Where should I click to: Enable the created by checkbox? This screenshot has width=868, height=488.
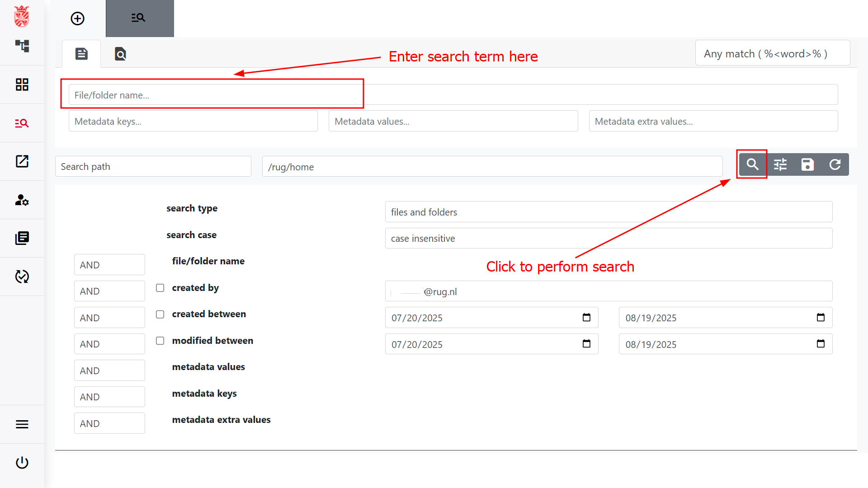coord(160,288)
